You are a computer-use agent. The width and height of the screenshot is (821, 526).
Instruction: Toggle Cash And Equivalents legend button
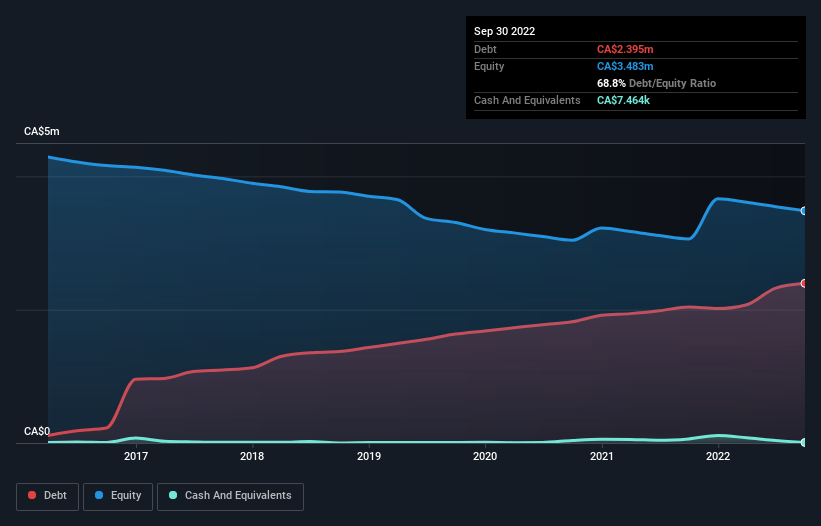[230, 496]
